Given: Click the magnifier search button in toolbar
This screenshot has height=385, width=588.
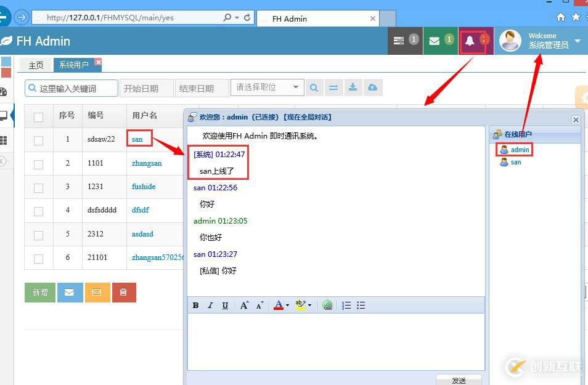Looking at the screenshot, I should point(314,87).
